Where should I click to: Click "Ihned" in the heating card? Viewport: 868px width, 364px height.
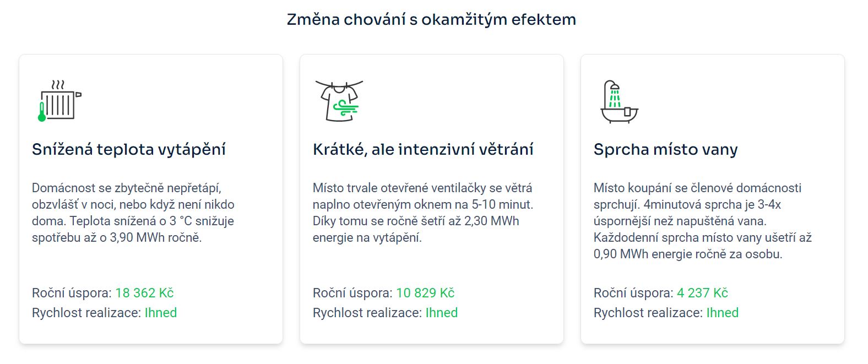pos(161,313)
